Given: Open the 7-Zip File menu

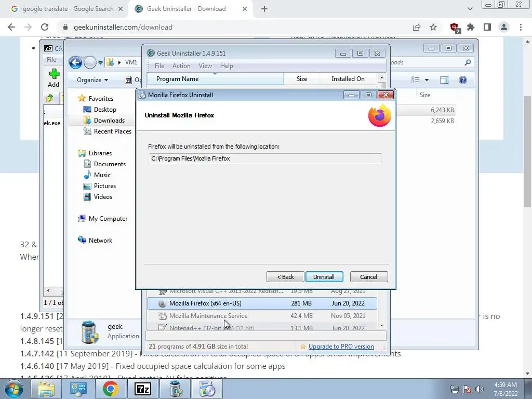Looking at the screenshot, I should (x=51, y=60).
